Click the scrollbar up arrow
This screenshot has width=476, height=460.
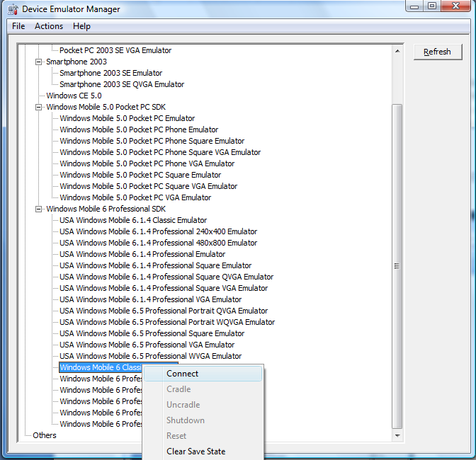[x=397, y=51]
